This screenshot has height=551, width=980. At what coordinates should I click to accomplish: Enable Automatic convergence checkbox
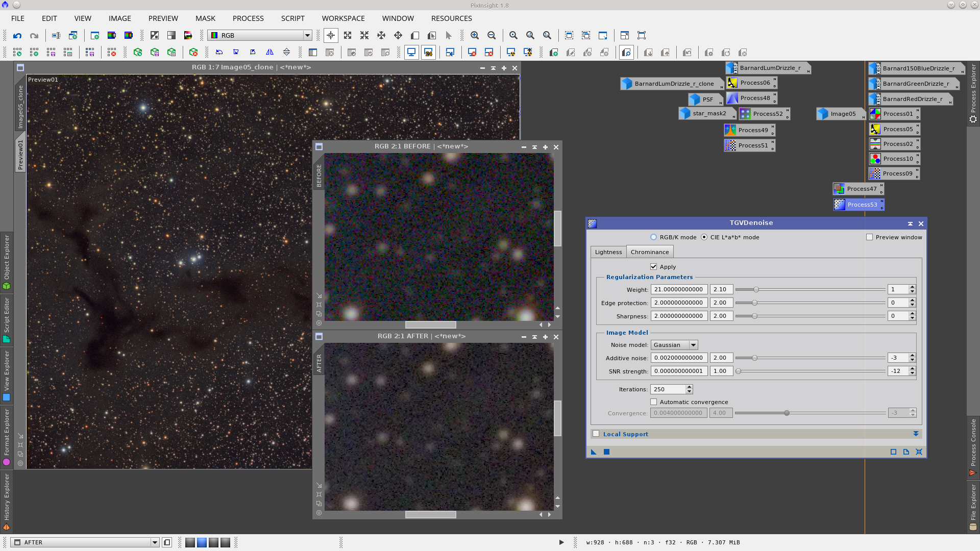pyautogui.click(x=653, y=402)
